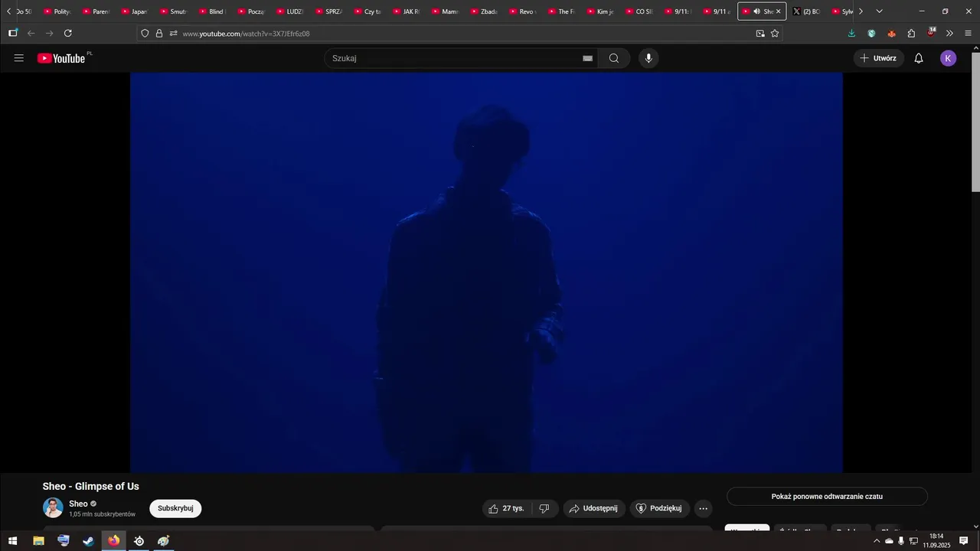The image size is (980, 551).
Task: Switch to the LUDZI tab
Action: [x=289, y=11]
